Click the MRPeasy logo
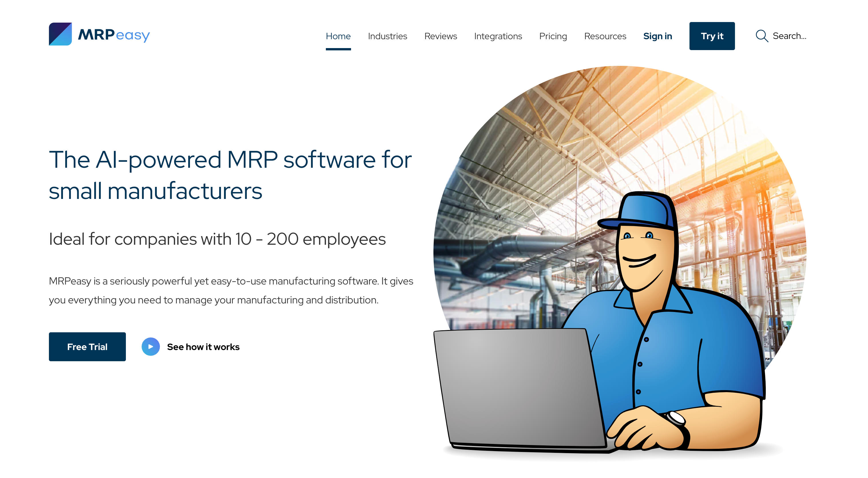 (99, 35)
